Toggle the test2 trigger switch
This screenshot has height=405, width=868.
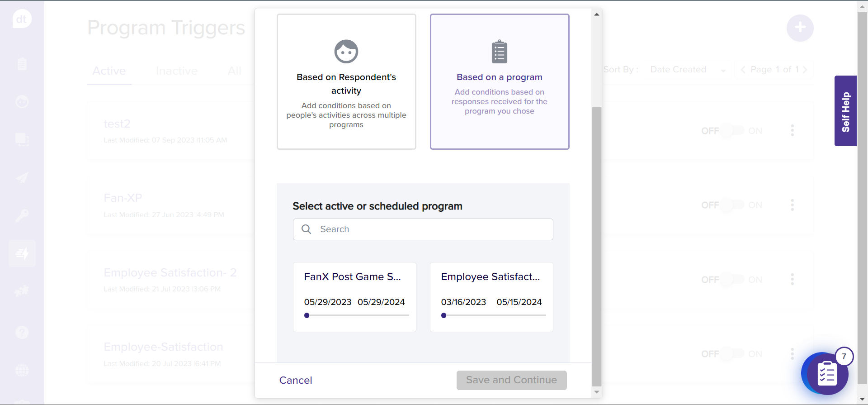tap(732, 131)
